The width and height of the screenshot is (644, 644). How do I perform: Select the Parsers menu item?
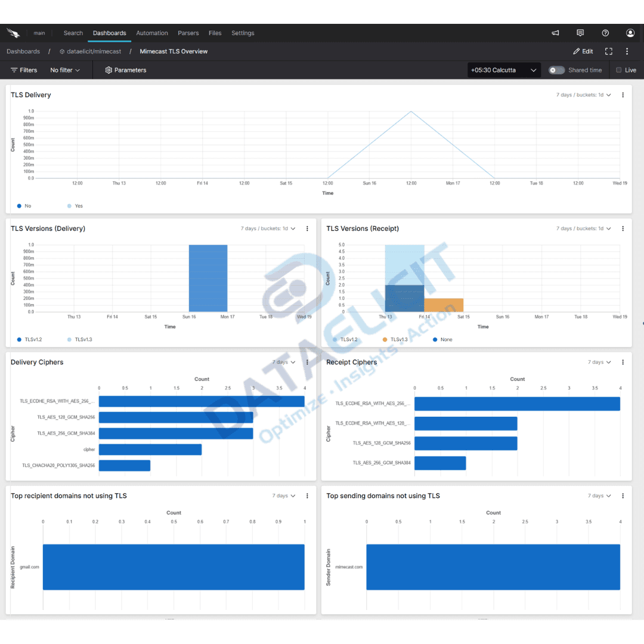[188, 33]
